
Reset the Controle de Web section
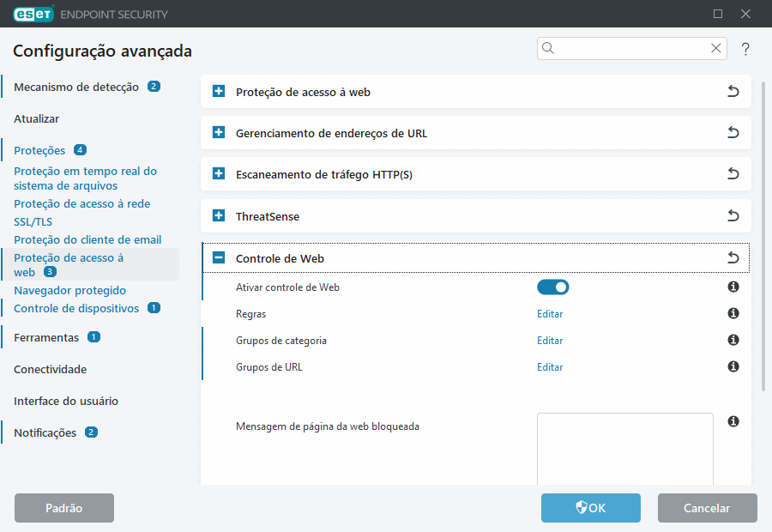coord(733,258)
